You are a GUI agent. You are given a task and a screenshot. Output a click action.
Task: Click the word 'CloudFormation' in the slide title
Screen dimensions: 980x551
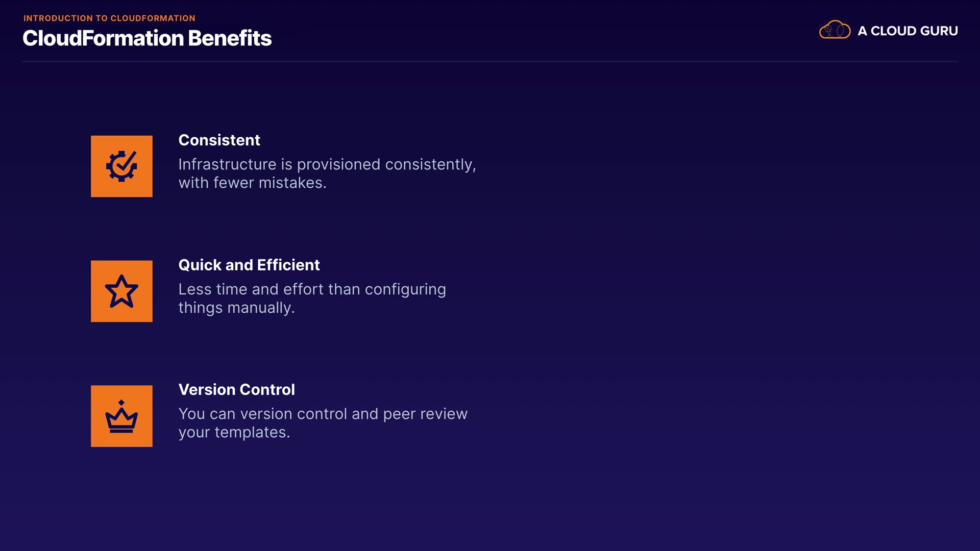103,38
